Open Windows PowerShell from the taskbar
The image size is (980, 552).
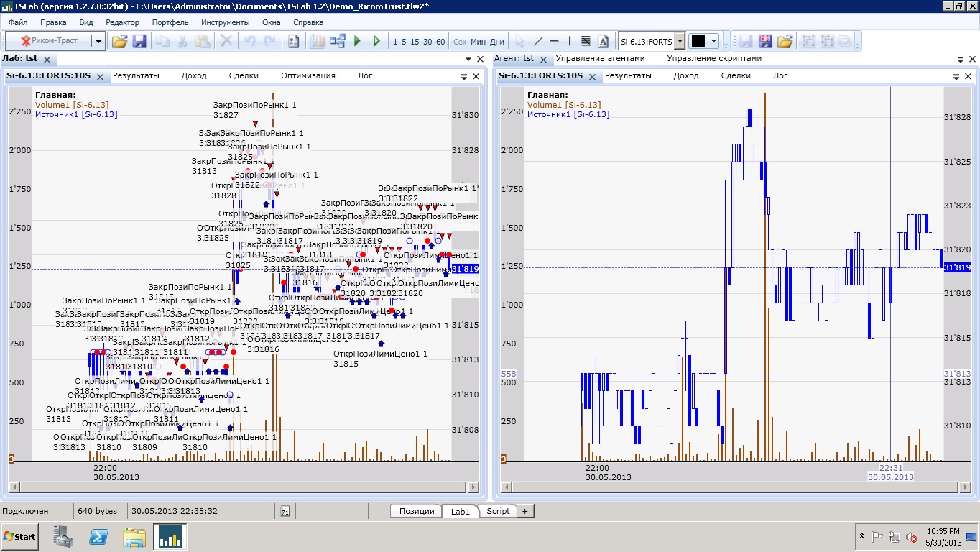point(98,537)
